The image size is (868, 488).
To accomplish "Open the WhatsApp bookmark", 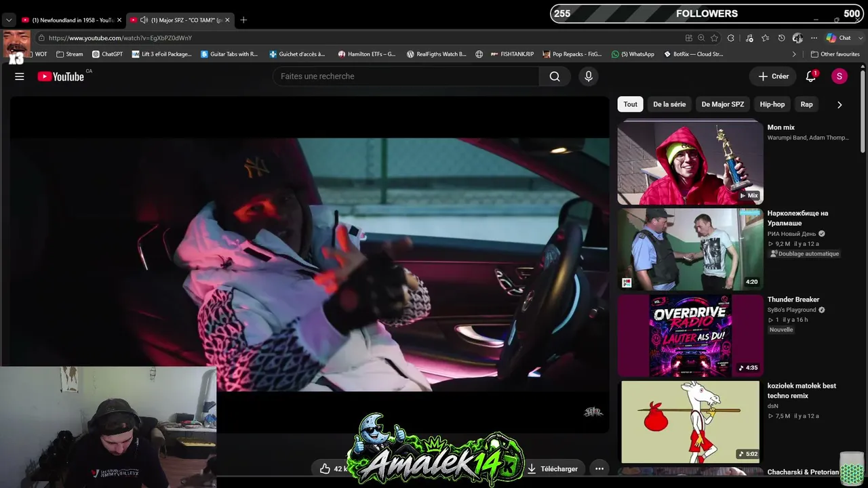I will pyautogui.click(x=633, y=54).
